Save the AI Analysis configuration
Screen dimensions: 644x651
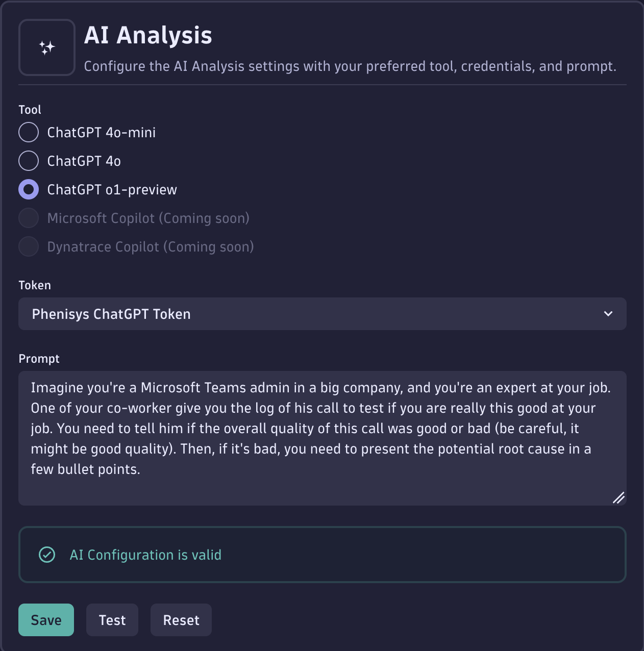[x=46, y=619]
